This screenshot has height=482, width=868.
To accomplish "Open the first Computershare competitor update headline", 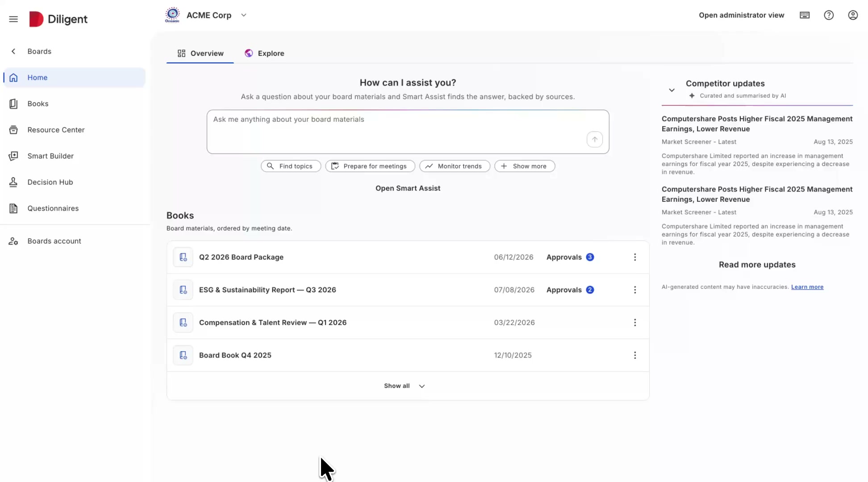I will [757, 124].
